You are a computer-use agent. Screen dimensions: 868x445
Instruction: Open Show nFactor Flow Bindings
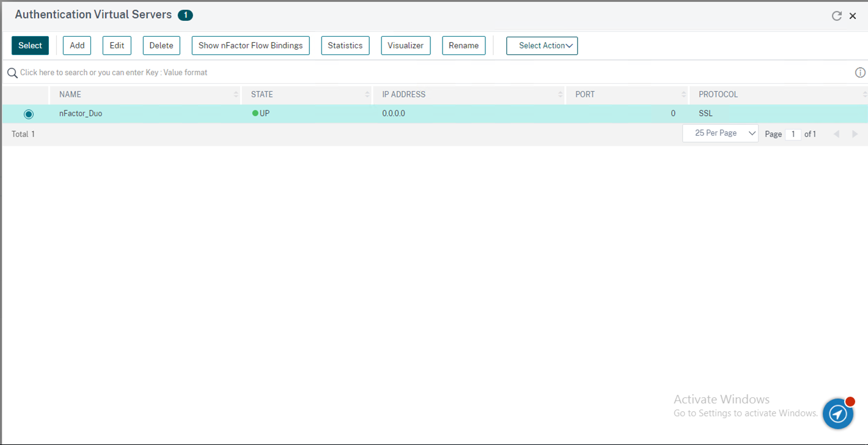(x=251, y=46)
